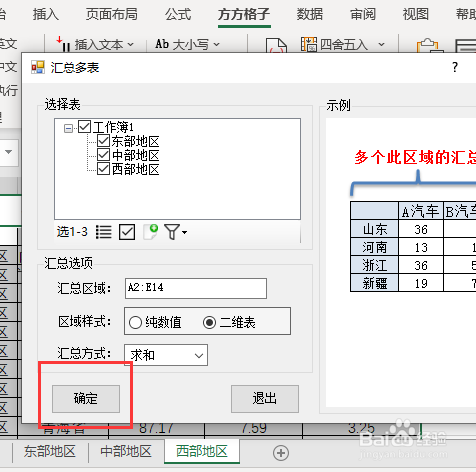Viewport: 476px width, 472px height.
Task: Open the funnel filter icon menu
Action: point(175,232)
